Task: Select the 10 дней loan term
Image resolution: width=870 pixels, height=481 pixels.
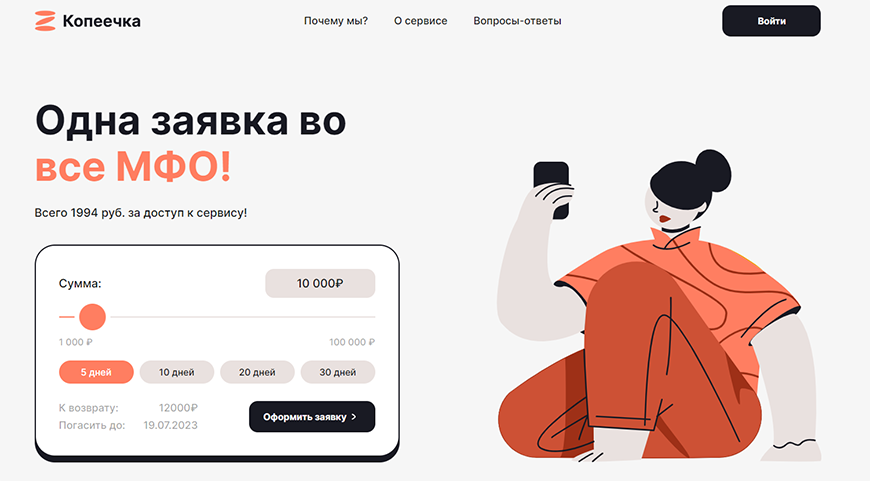Action: [176, 372]
